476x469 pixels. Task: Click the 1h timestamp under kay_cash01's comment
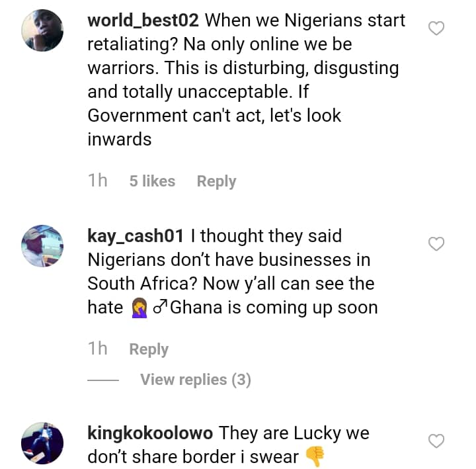click(97, 349)
